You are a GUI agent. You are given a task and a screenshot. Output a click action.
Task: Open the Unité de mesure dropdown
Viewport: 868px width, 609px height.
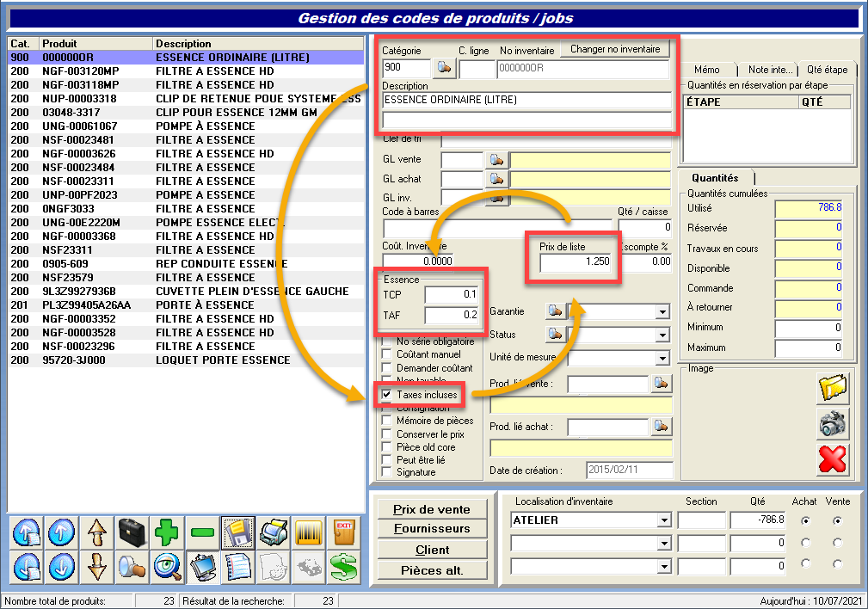(662, 358)
